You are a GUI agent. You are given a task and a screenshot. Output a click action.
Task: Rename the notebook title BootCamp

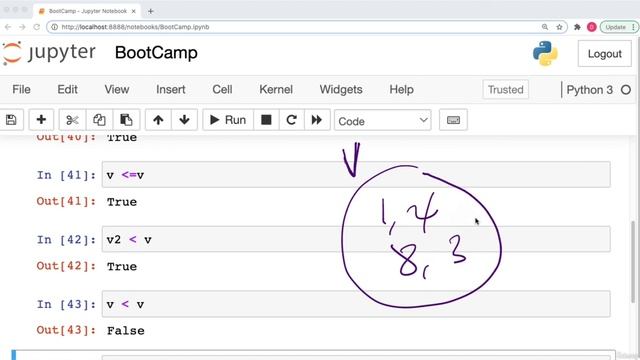[x=156, y=53]
